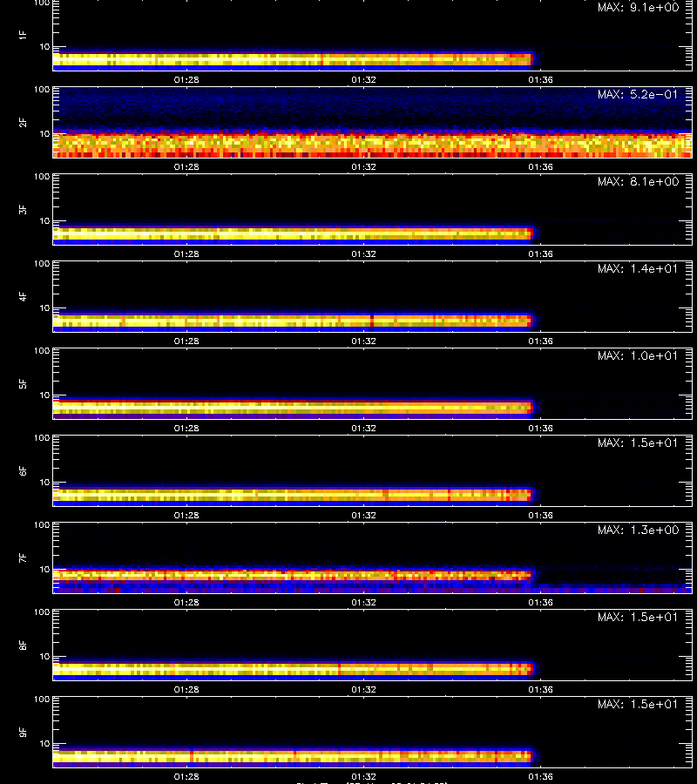This screenshot has height=784, width=697.
Task: Click the '01:28' time tick under panel 4F
Action: click(186, 341)
